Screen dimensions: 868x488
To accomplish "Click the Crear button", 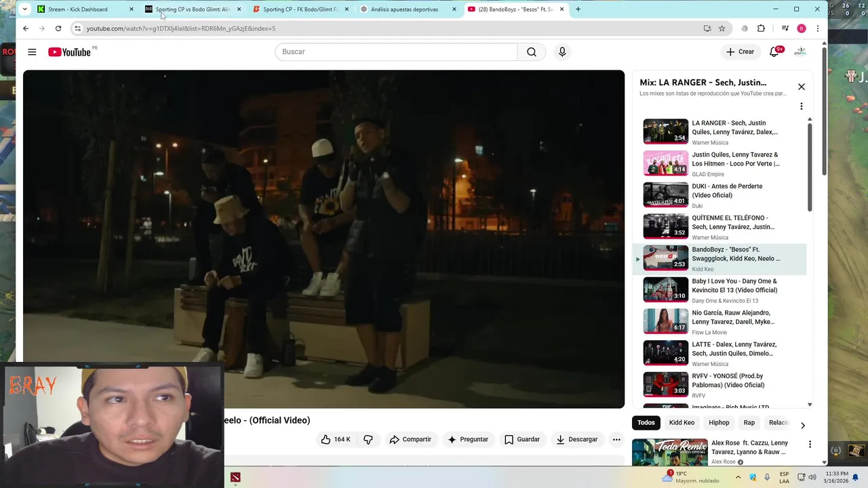I will click(x=740, y=52).
